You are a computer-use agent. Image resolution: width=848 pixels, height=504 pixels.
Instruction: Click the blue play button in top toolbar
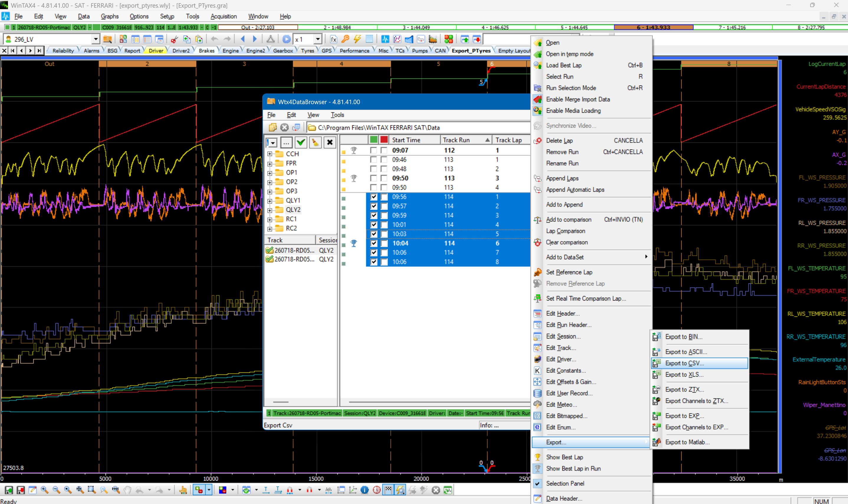[x=286, y=40]
